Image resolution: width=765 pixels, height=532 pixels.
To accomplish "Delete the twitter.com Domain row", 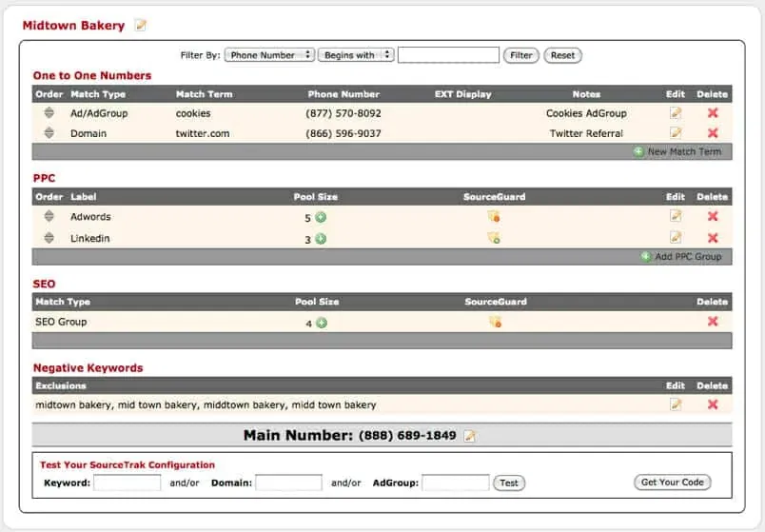I will (x=713, y=133).
